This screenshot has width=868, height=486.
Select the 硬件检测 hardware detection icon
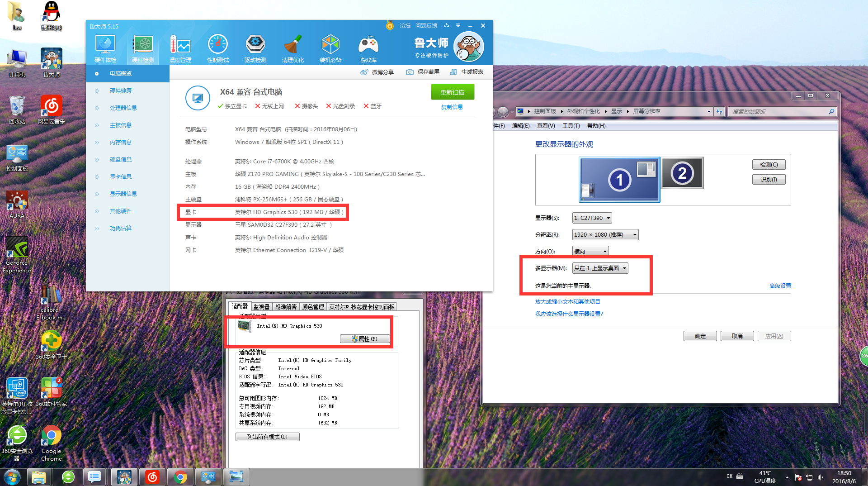pyautogui.click(x=143, y=48)
